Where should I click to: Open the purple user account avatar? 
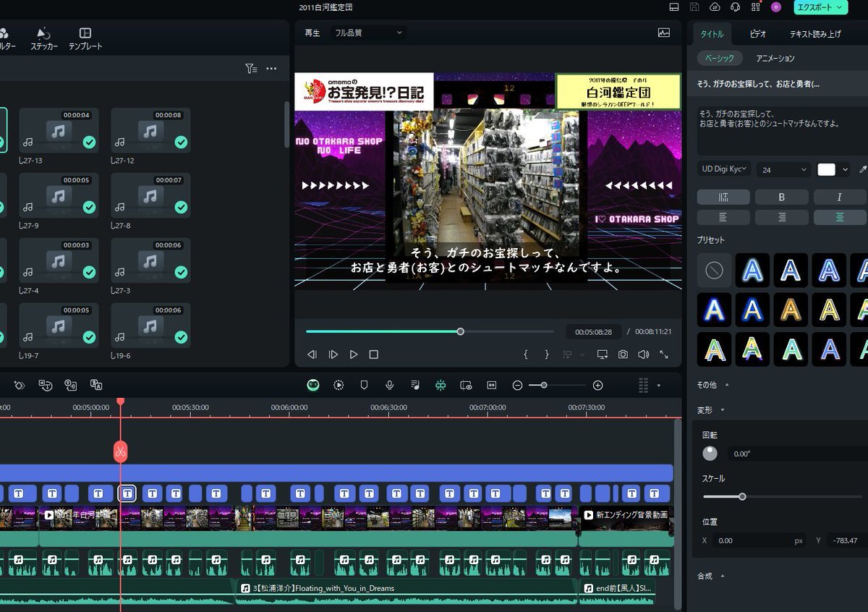click(776, 7)
